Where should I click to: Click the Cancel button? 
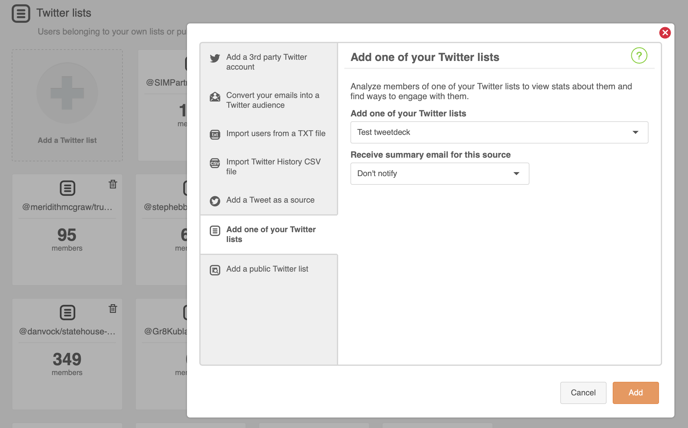(x=583, y=392)
